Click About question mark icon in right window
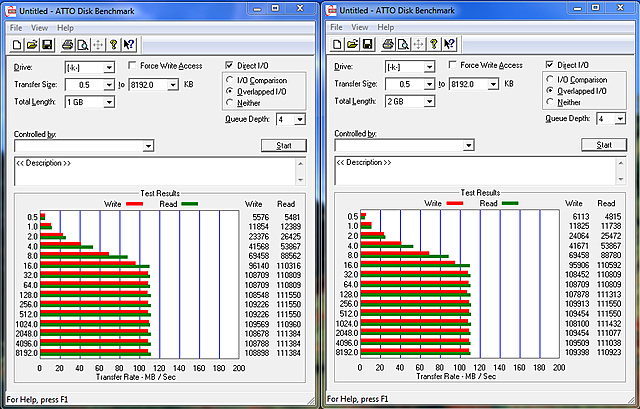Image resolution: width=640 pixels, height=409 pixels. 434,44
